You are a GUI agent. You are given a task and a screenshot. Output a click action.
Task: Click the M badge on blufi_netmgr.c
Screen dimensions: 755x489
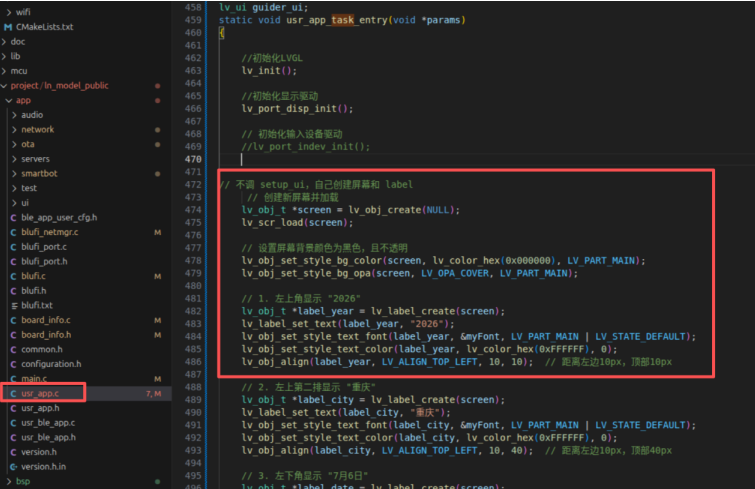[157, 232]
